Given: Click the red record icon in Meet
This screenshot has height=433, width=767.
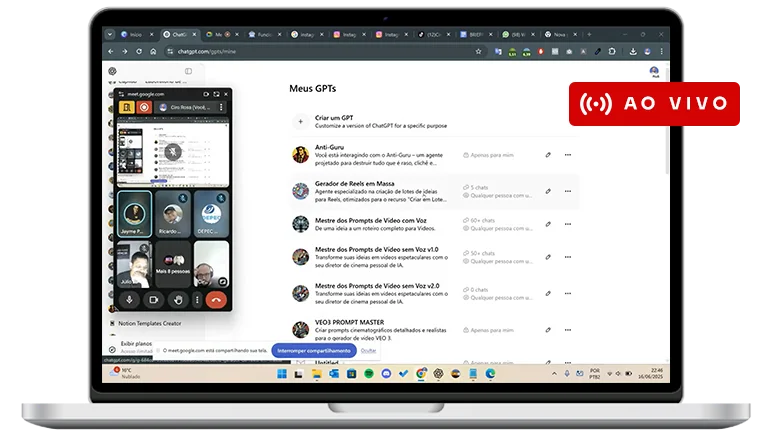Looking at the screenshot, I should coord(144,107).
